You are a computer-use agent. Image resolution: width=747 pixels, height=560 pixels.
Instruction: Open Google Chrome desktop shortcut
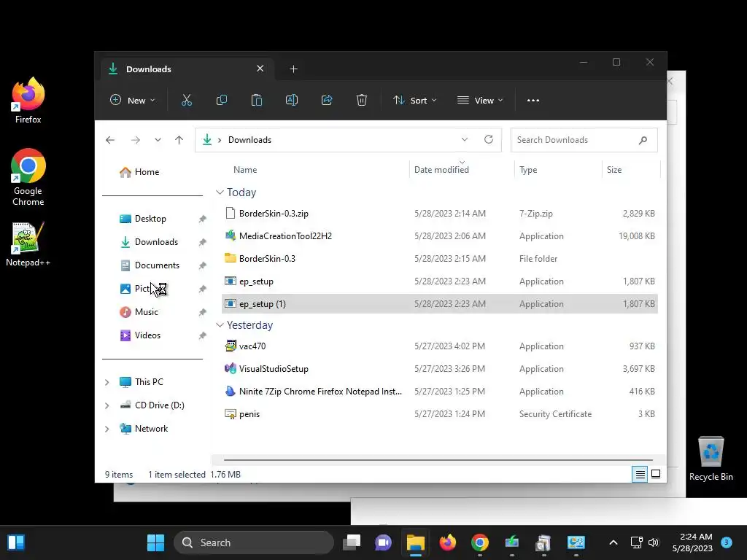[28, 177]
